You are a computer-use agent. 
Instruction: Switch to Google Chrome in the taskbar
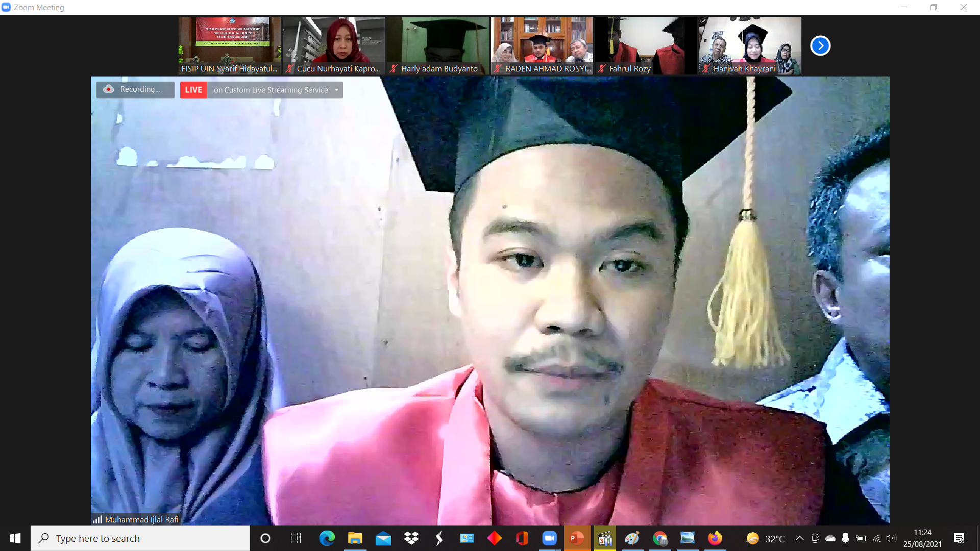tap(660, 538)
